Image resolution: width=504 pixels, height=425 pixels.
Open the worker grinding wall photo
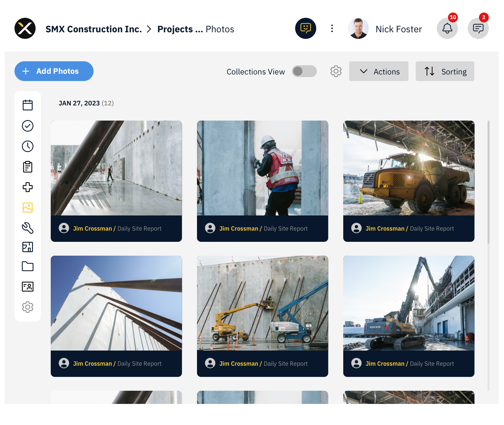[263, 168]
